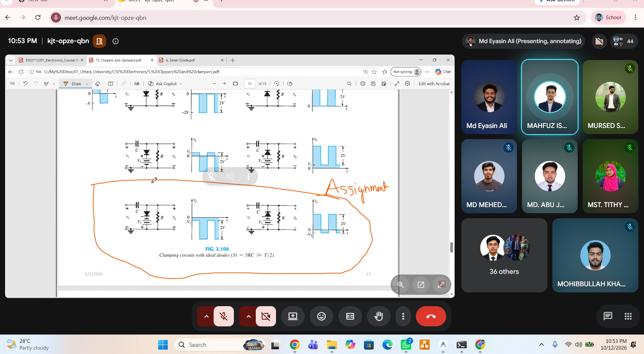This screenshot has height=354, width=644.
Task: Switch to EEE0713201_Electronics_Course tab
Action: (x=51, y=60)
